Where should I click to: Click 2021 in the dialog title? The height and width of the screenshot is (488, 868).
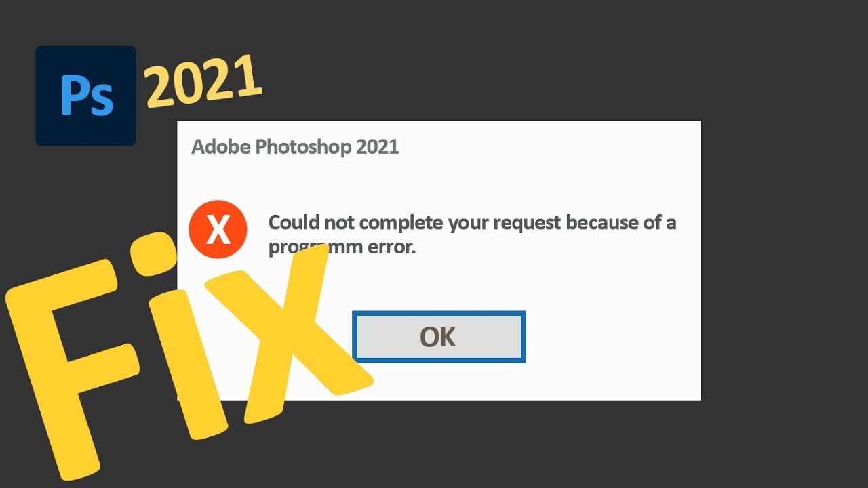(378, 146)
